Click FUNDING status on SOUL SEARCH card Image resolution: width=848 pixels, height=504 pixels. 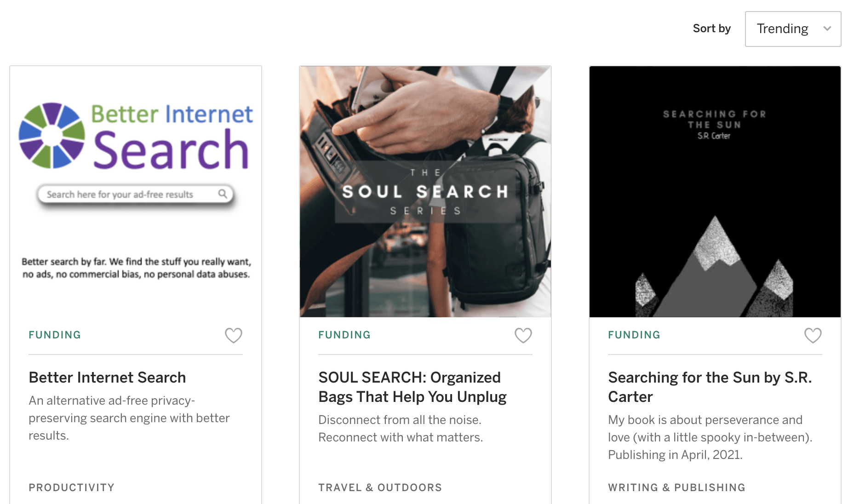click(344, 335)
